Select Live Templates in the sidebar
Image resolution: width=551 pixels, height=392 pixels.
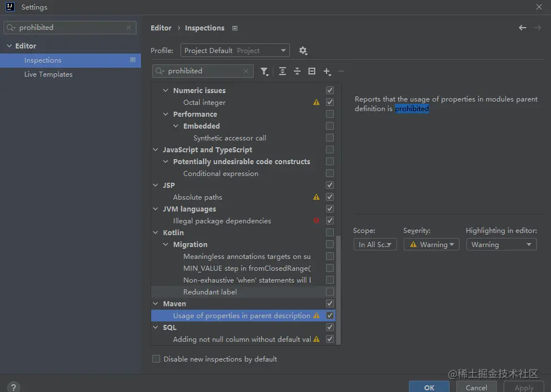coord(70,74)
